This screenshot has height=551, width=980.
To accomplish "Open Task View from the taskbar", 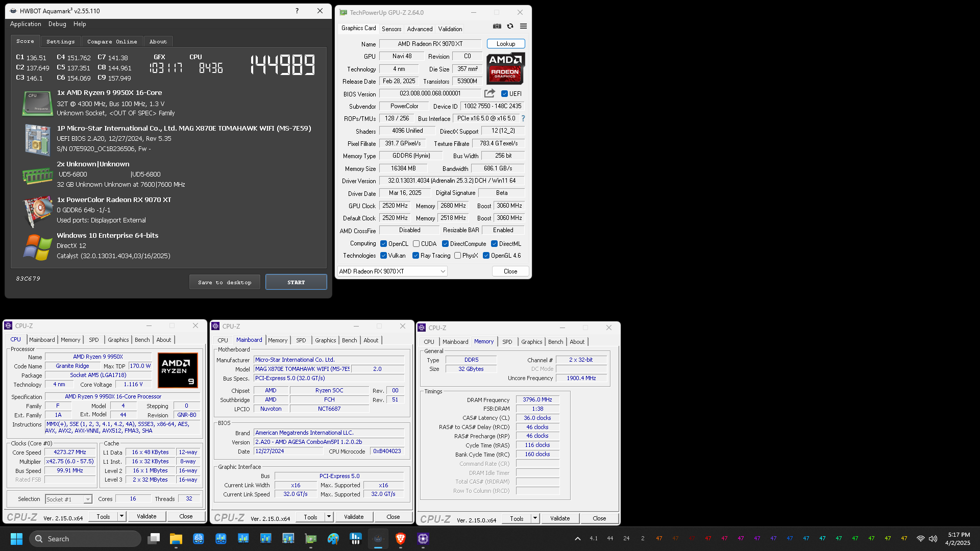I will [154, 539].
